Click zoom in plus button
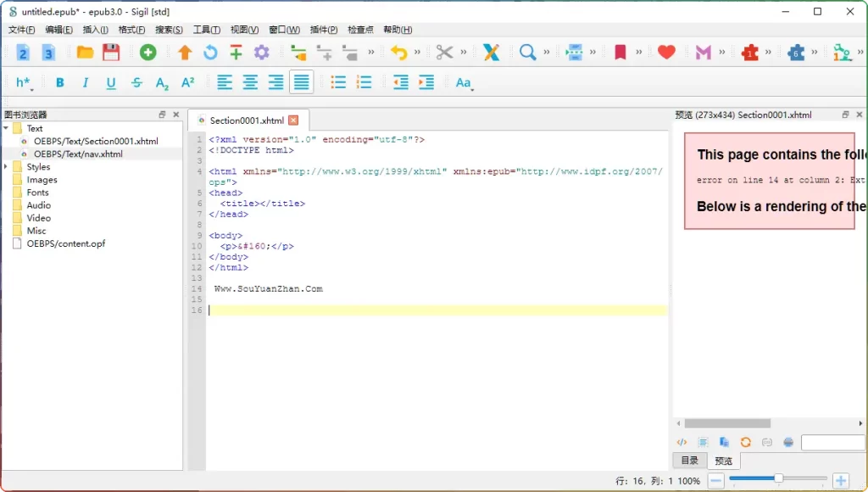The width and height of the screenshot is (868, 492). 840,481
